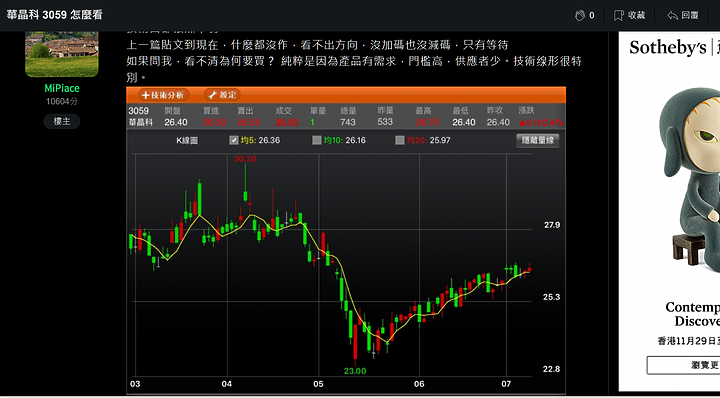Open the 設定 wrench button
The height and width of the screenshot is (398, 720).
222,95
